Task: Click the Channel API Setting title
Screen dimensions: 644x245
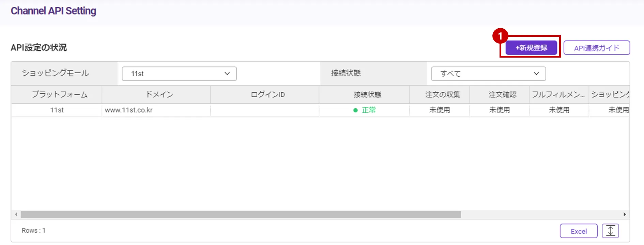Action: [x=53, y=11]
